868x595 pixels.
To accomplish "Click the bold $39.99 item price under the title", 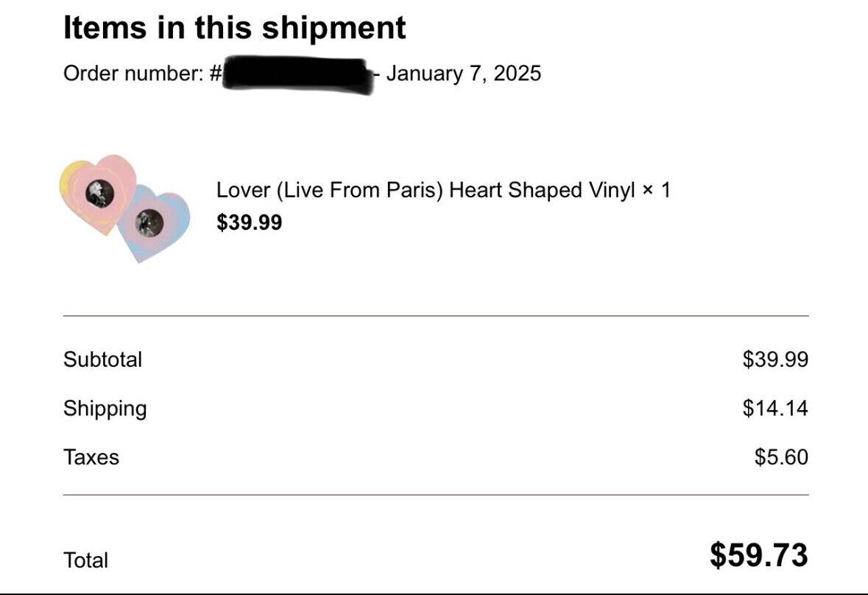I will (249, 222).
